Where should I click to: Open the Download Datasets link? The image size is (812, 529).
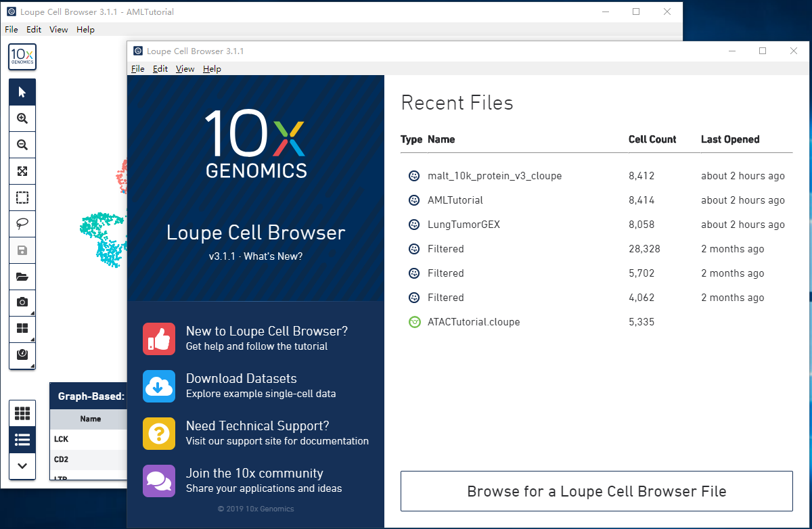pos(242,378)
